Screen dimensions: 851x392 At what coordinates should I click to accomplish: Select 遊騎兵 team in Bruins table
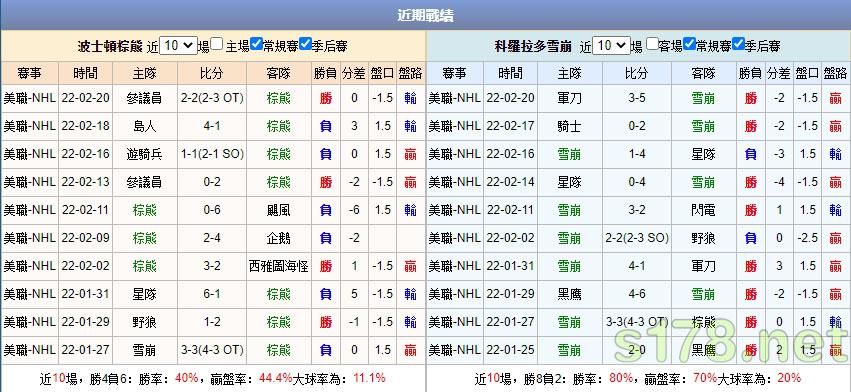(144, 154)
